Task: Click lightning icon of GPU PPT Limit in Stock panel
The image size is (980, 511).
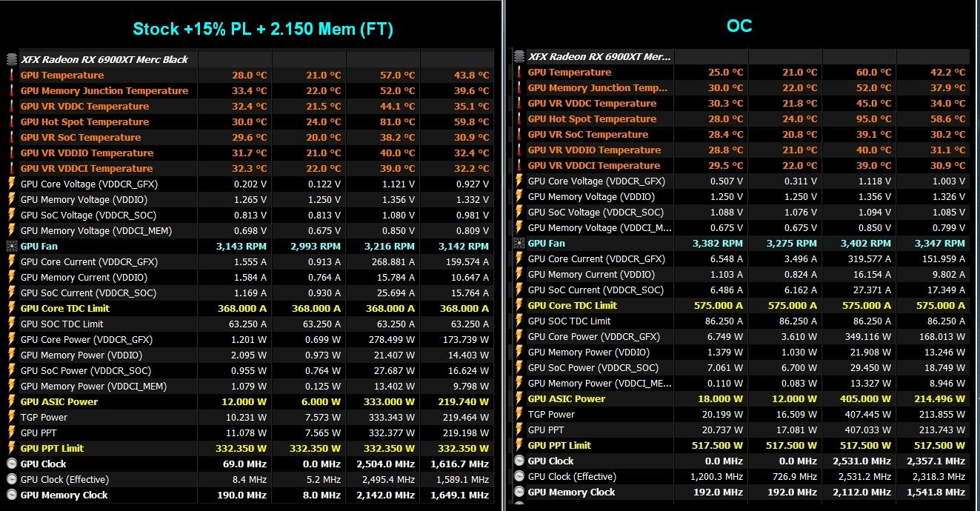Action: (x=11, y=448)
